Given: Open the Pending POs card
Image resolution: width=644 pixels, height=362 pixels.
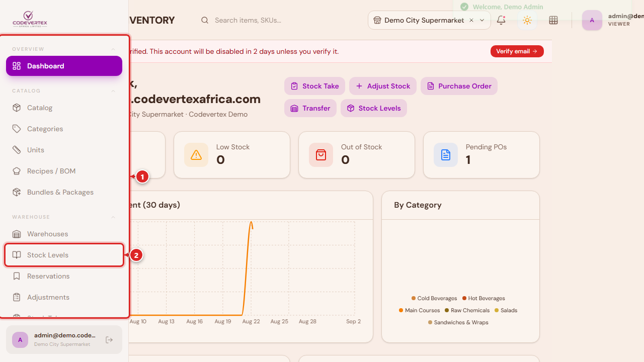Looking at the screenshot, I should tap(481, 155).
